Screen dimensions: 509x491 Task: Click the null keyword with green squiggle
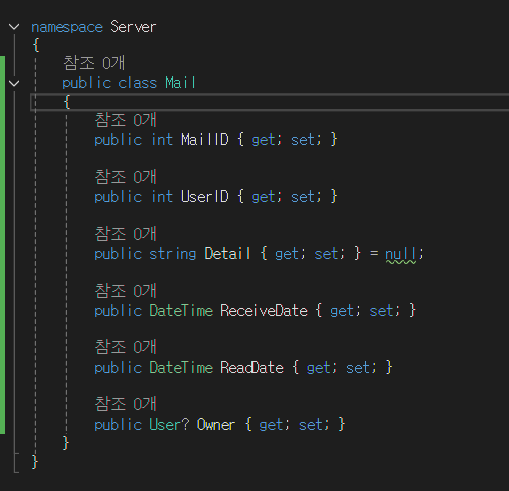[x=401, y=255]
